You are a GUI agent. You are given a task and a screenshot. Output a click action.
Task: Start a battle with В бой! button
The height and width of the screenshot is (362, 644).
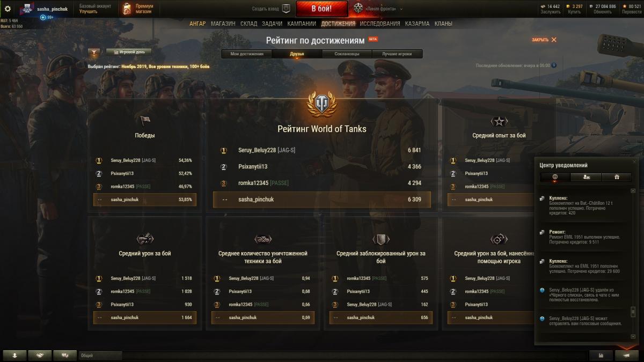pyautogui.click(x=322, y=9)
